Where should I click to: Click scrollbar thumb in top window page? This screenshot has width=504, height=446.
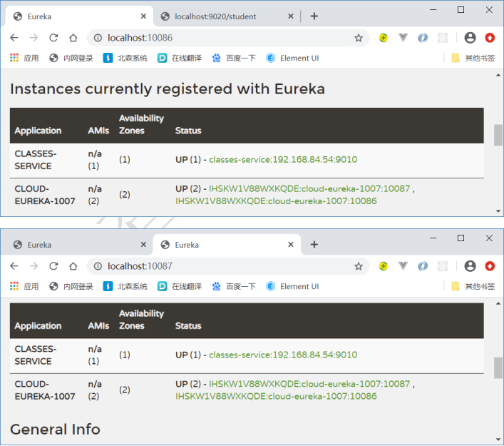click(x=498, y=135)
